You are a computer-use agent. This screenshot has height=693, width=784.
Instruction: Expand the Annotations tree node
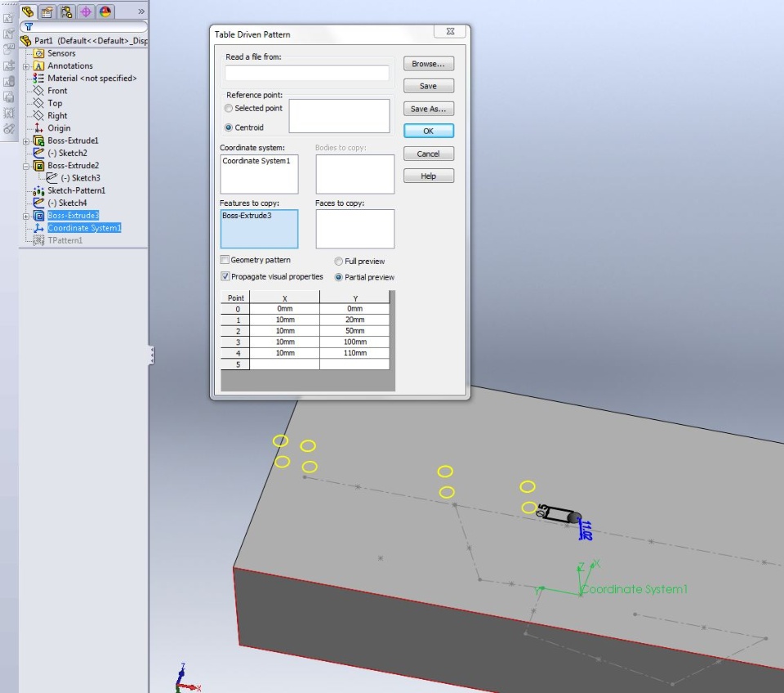[26, 66]
